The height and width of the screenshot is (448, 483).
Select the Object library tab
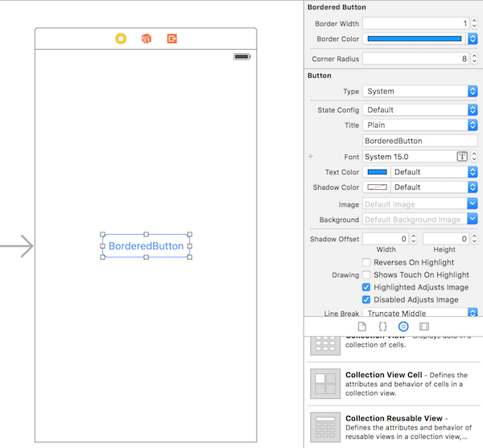[403, 327]
